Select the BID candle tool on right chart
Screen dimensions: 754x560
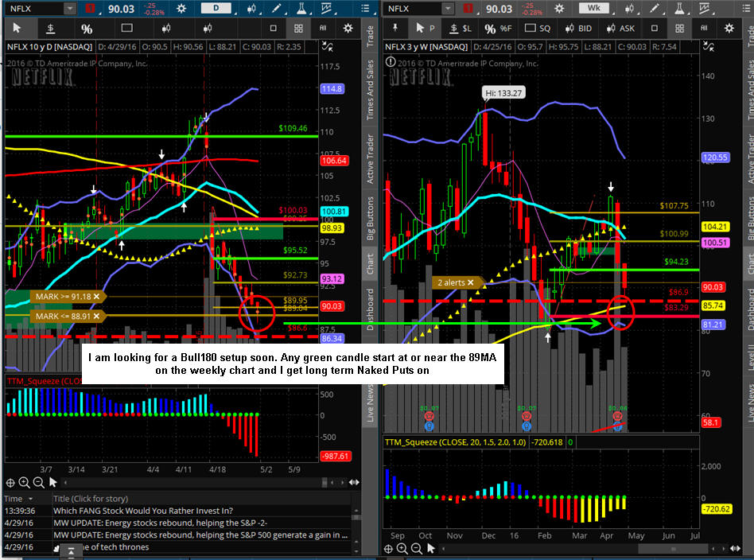(x=580, y=29)
